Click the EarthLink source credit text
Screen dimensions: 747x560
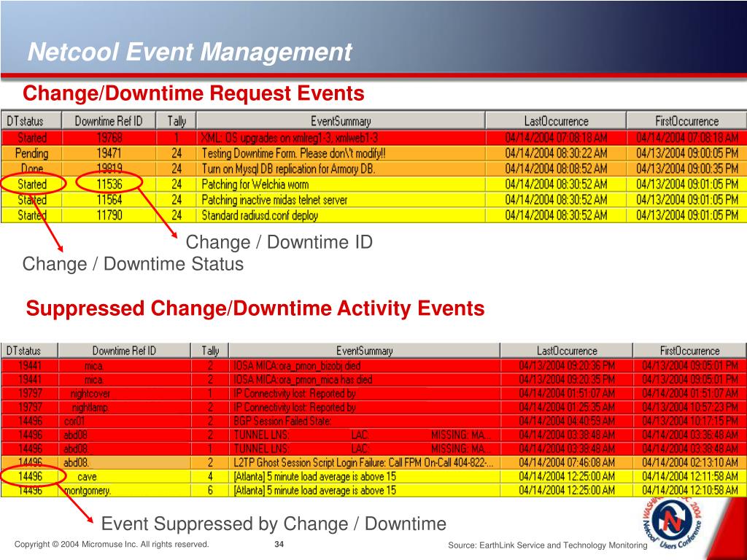point(547,545)
